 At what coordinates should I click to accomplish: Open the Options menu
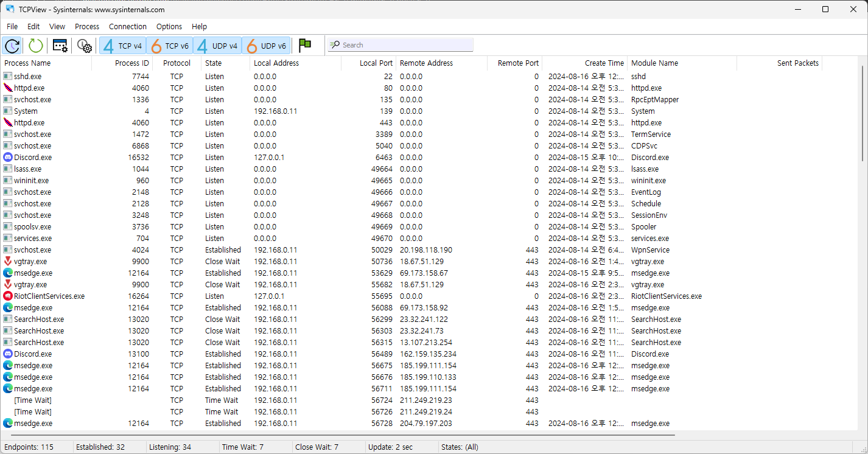pos(169,26)
